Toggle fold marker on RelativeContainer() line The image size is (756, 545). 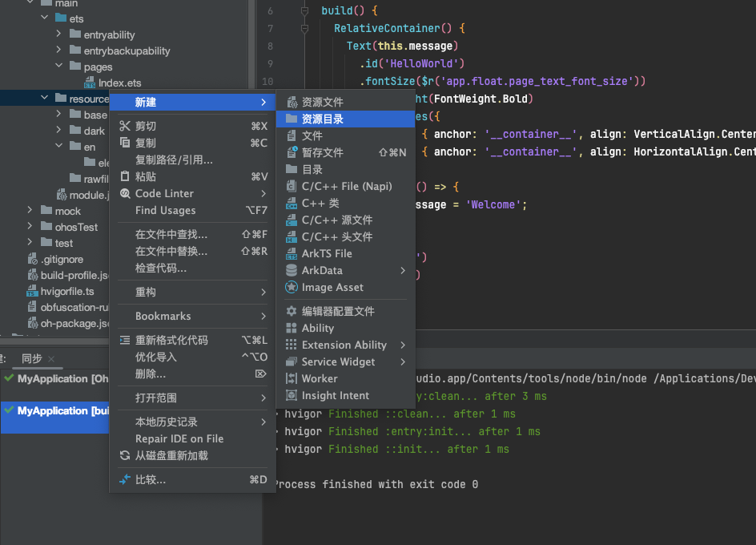(304, 29)
